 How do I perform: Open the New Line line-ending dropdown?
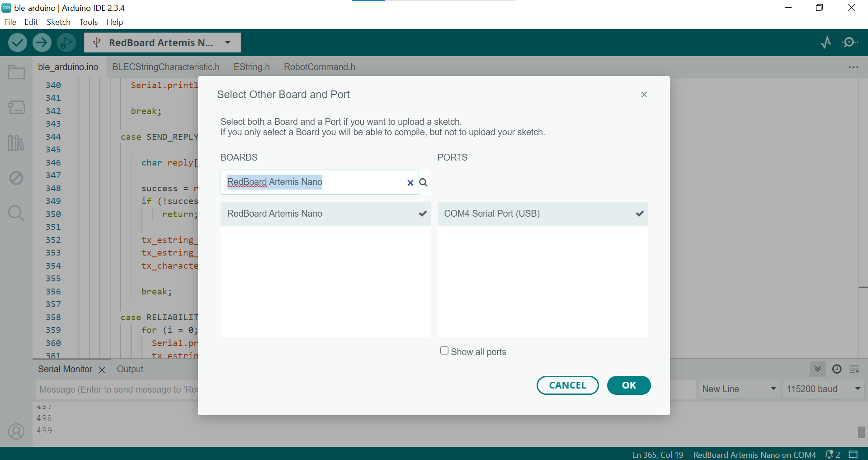pyautogui.click(x=739, y=389)
